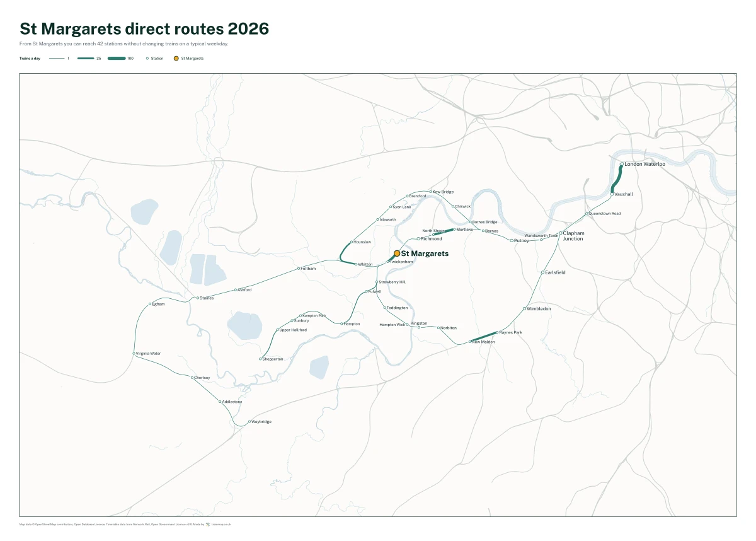The image size is (756, 541).
Task: Click the 'Trains a day' legend heading
Action: (x=30, y=58)
